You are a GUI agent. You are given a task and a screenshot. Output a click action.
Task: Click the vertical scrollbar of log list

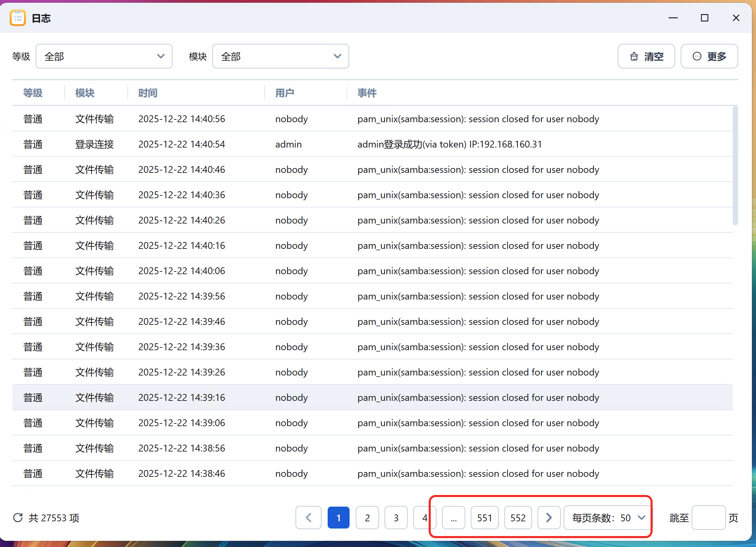(735, 166)
